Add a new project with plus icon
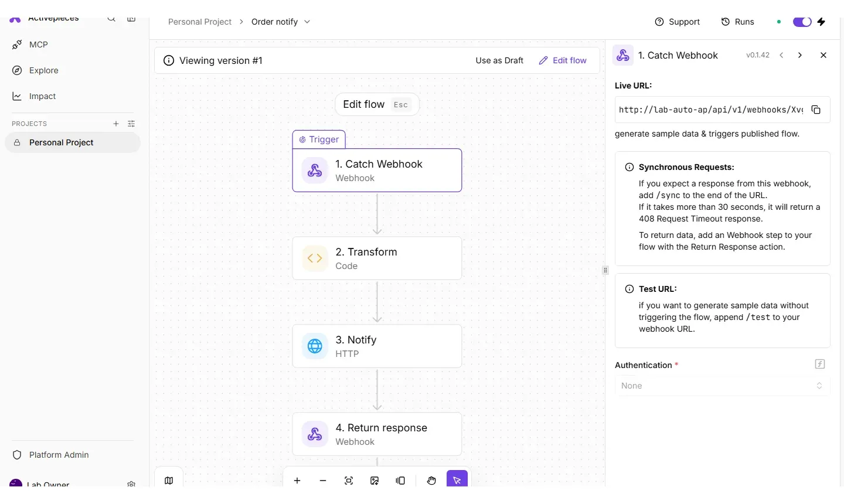 click(116, 124)
